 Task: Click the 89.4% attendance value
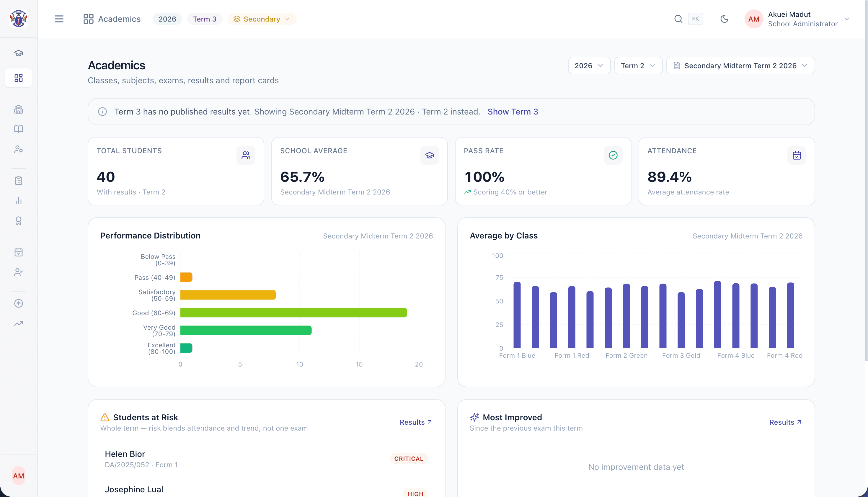click(x=670, y=177)
